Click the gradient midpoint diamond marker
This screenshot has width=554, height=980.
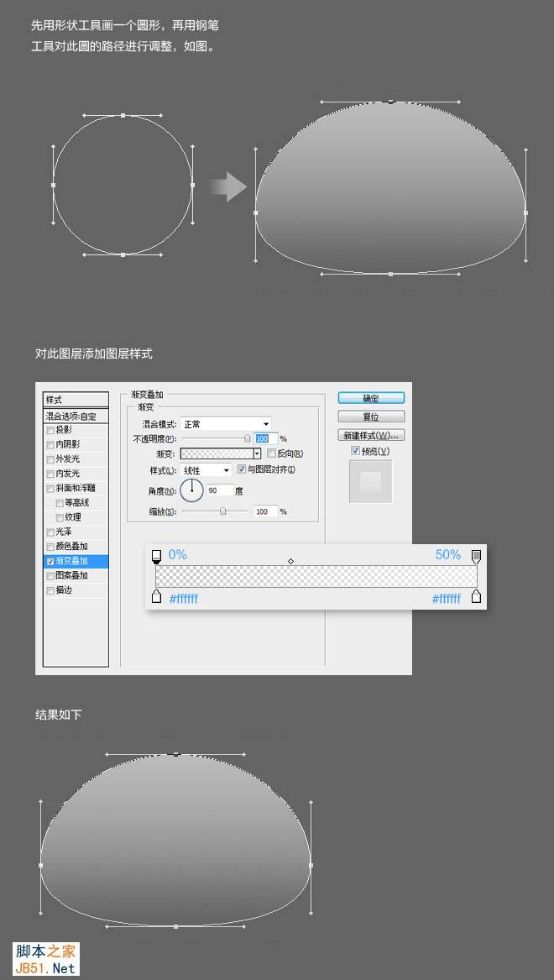coord(290,561)
